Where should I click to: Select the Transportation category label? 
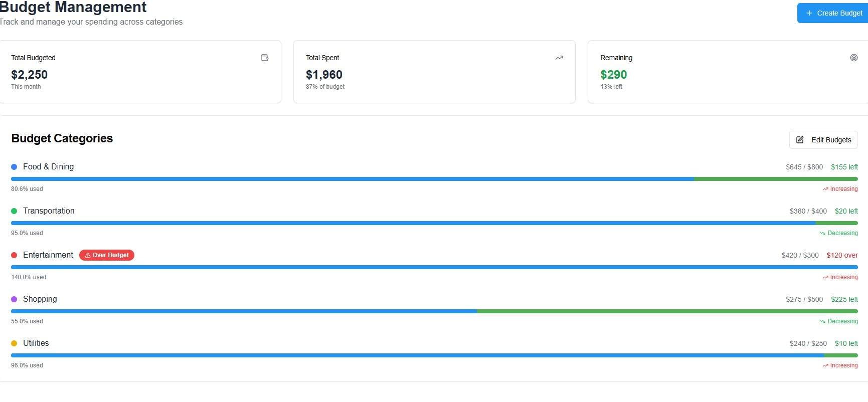pos(49,211)
